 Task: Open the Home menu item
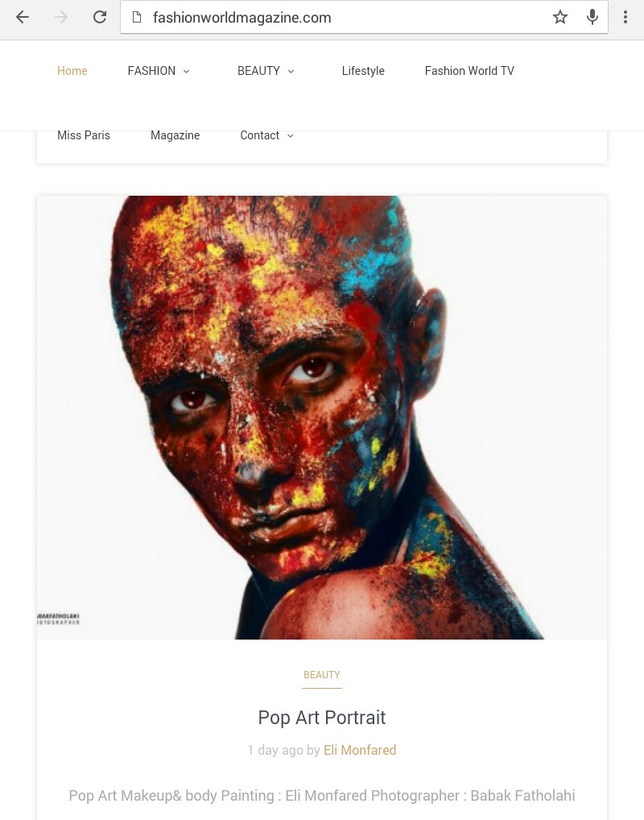point(72,71)
